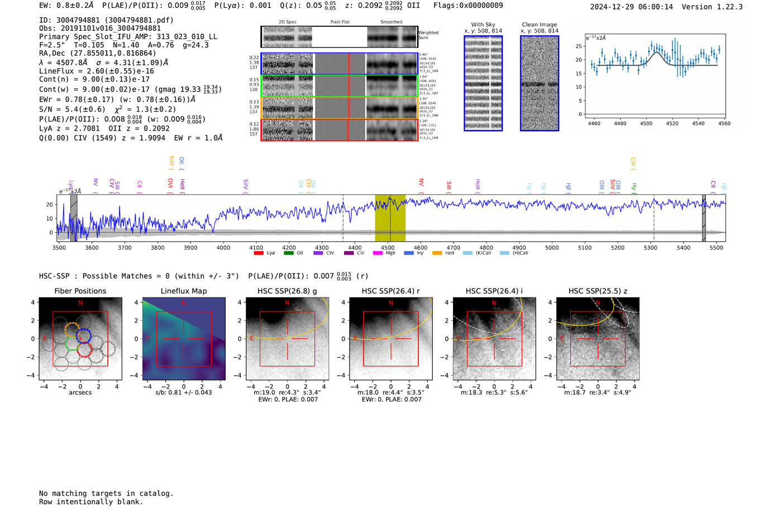Click the S/N = 5.4 value line
The width and height of the screenshot is (782, 532).
(x=107, y=109)
